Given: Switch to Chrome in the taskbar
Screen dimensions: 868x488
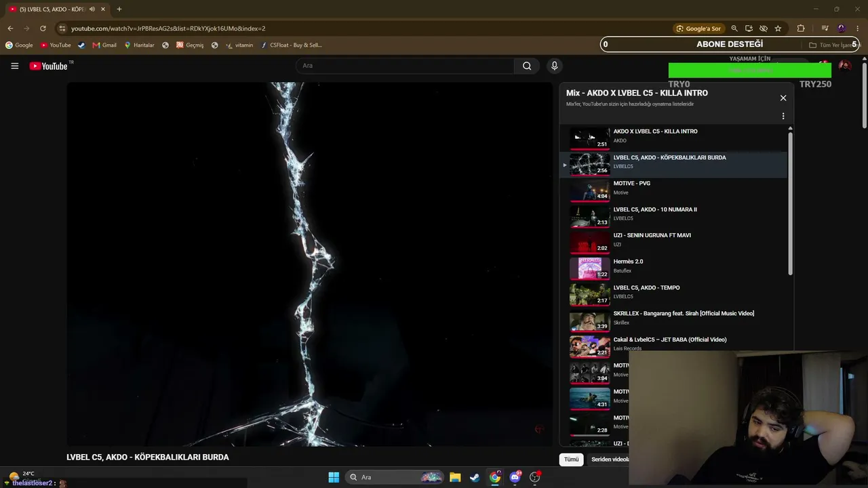Looking at the screenshot, I should 495,477.
